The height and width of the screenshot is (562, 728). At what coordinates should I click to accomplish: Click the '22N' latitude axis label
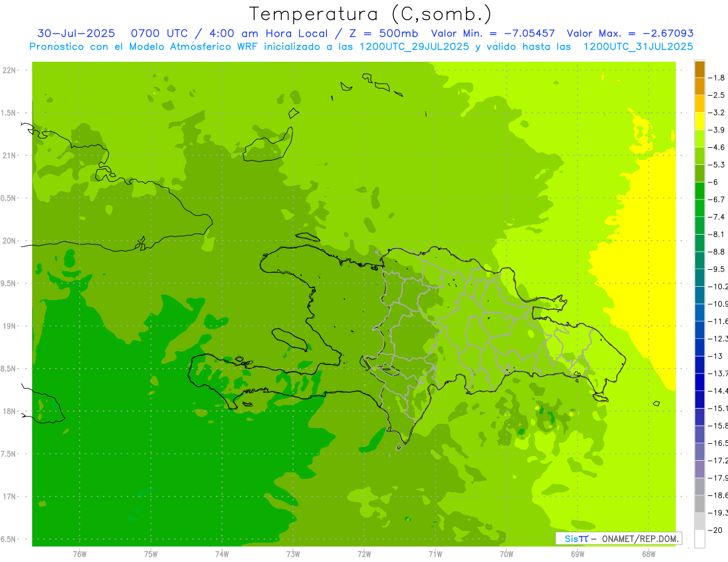tap(10, 70)
